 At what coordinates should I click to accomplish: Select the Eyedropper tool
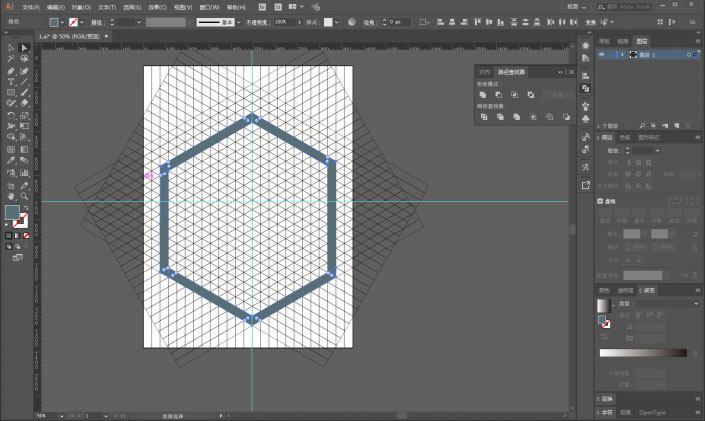point(11,161)
